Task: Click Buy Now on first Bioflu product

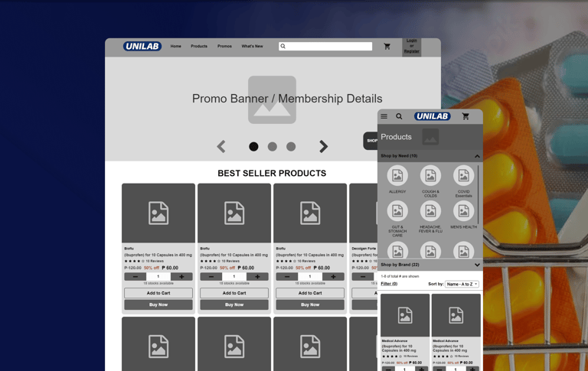Action: point(158,304)
